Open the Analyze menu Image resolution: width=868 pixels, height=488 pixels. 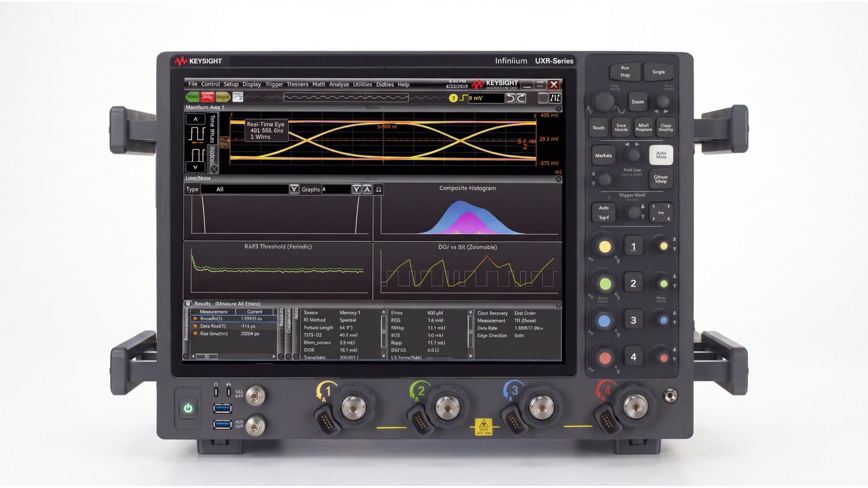339,84
